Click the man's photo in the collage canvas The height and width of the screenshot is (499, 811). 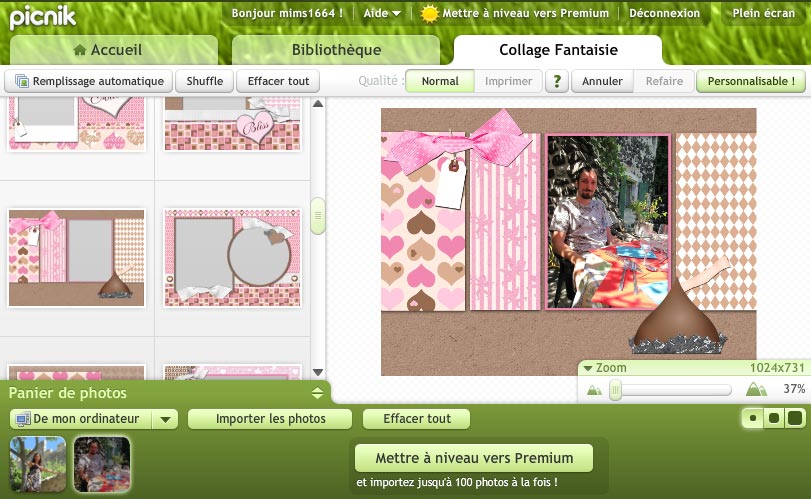(608, 222)
